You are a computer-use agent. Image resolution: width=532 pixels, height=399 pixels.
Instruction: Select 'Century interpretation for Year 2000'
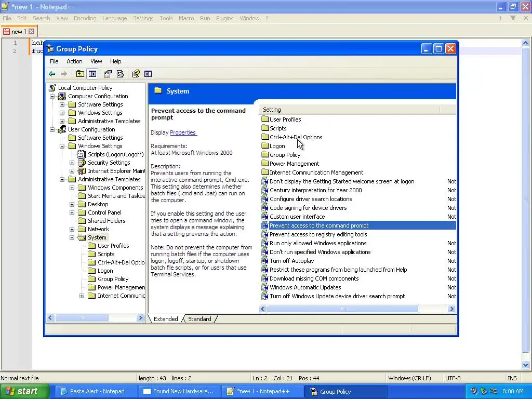[x=315, y=190]
